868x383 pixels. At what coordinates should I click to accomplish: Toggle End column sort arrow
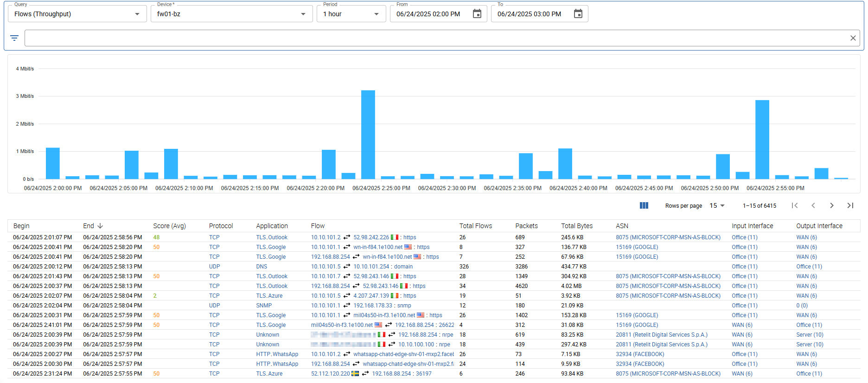(100, 226)
